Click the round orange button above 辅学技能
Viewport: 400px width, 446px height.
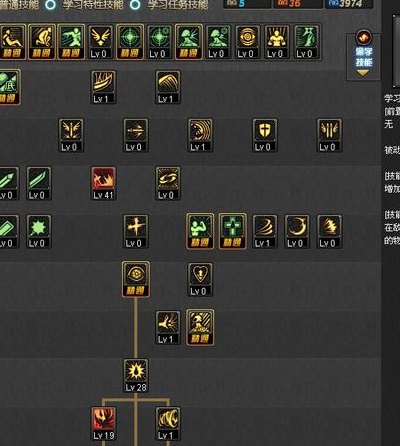(x=364, y=37)
